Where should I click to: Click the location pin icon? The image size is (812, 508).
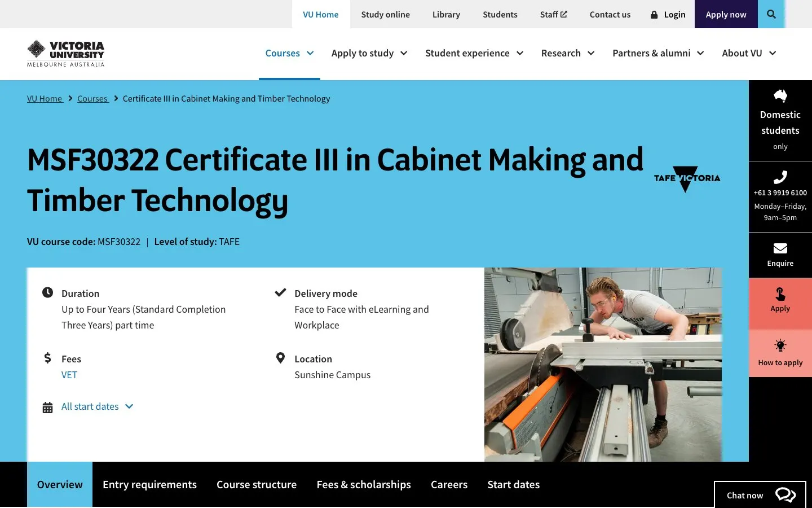[280, 358]
